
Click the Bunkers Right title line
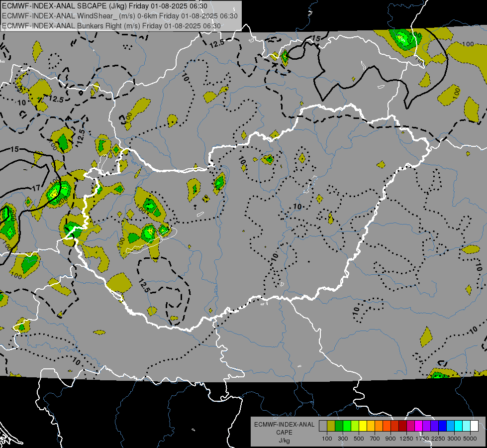pyautogui.click(x=111, y=26)
